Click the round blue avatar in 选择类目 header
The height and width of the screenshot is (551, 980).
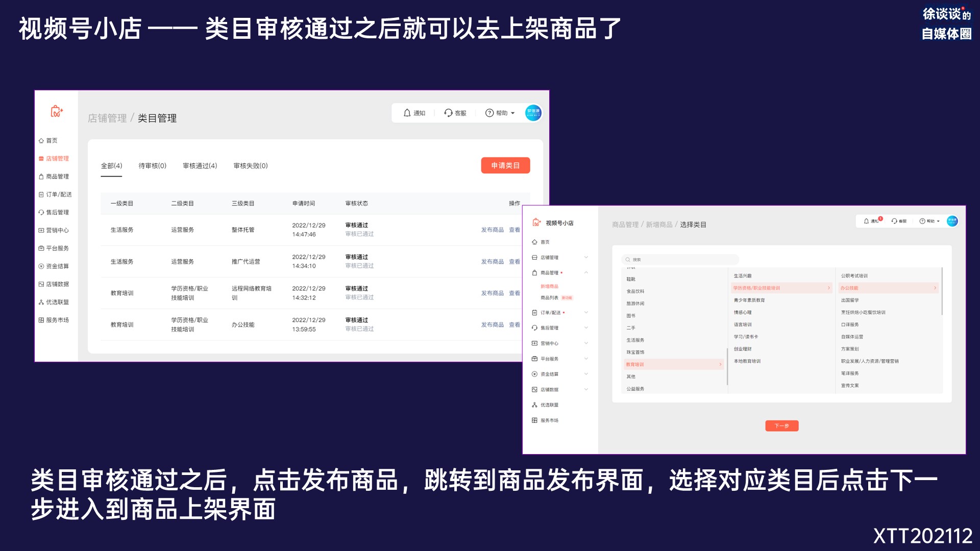(952, 221)
